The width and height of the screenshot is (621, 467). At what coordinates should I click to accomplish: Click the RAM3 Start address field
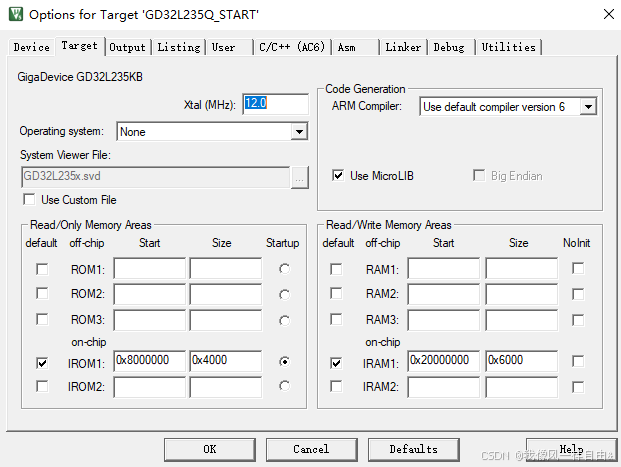pos(444,320)
